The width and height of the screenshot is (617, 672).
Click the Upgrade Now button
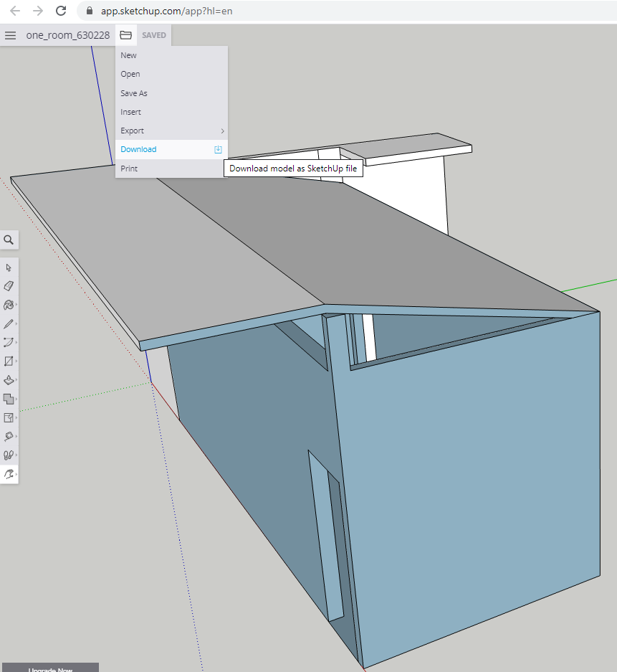(50, 668)
